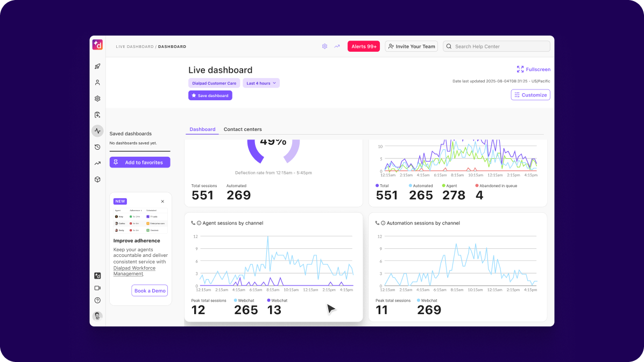Click the Fullscreen expand icon
644x362 pixels.
coord(520,69)
